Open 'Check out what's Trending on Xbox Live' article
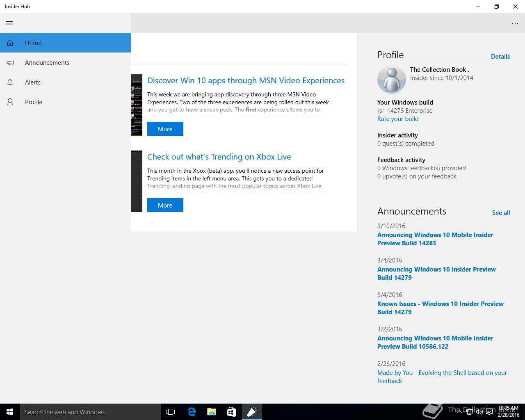525x420 pixels. 219,157
